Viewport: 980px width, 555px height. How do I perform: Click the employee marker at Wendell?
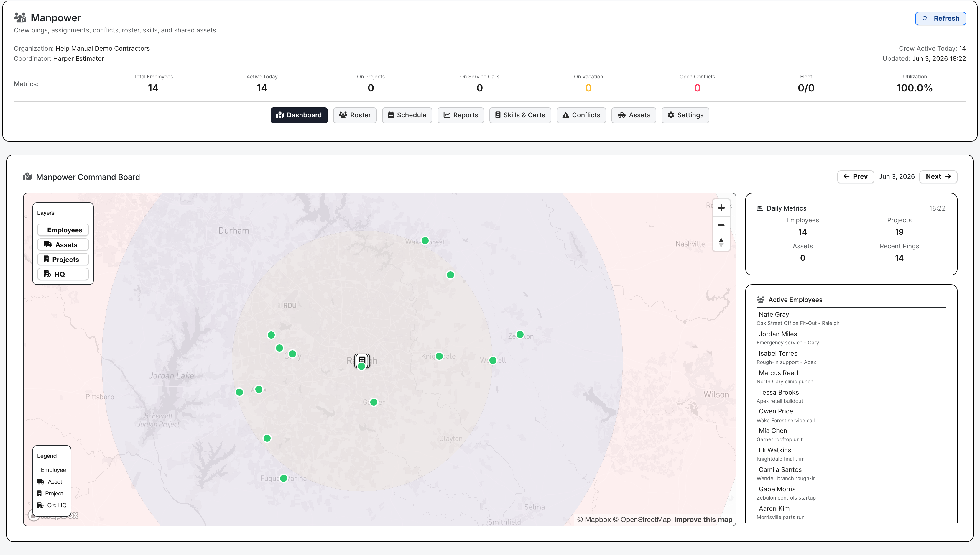(493, 361)
